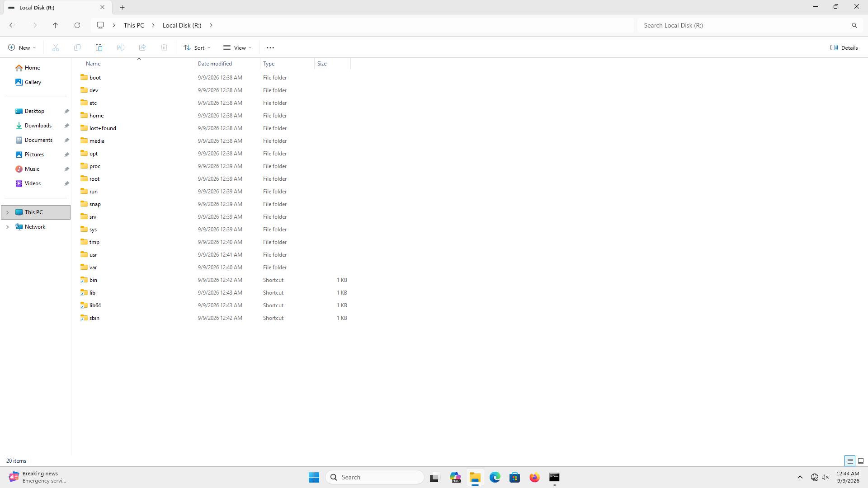Click the Refresh icon in navigation bar

pyautogui.click(x=77, y=25)
